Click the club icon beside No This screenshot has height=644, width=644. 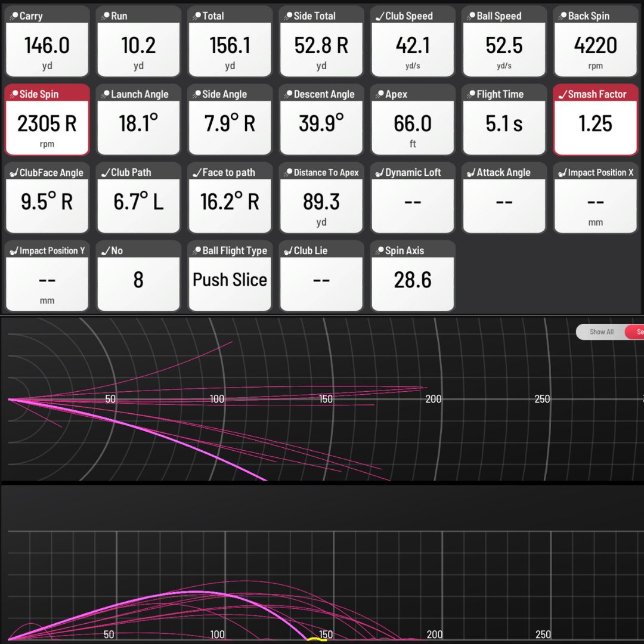[105, 250]
